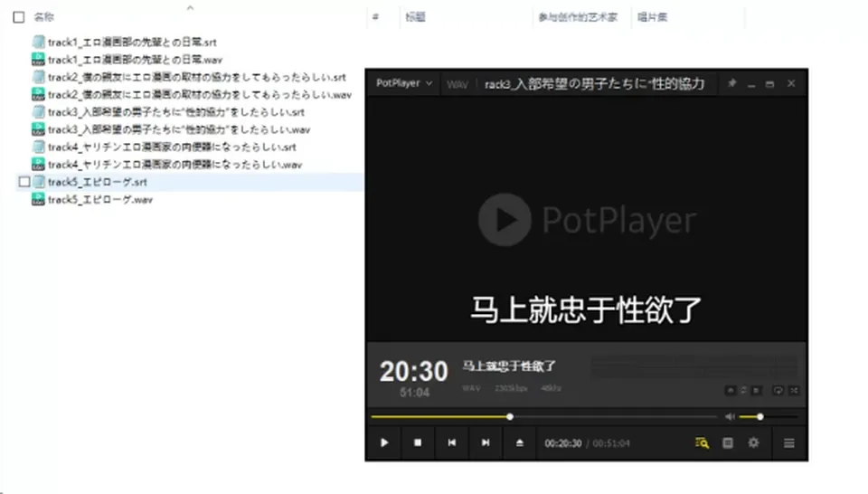Click the 00:20:30 / 00:51:04 time readout
The width and height of the screenshot is (868, 494).
587,443
